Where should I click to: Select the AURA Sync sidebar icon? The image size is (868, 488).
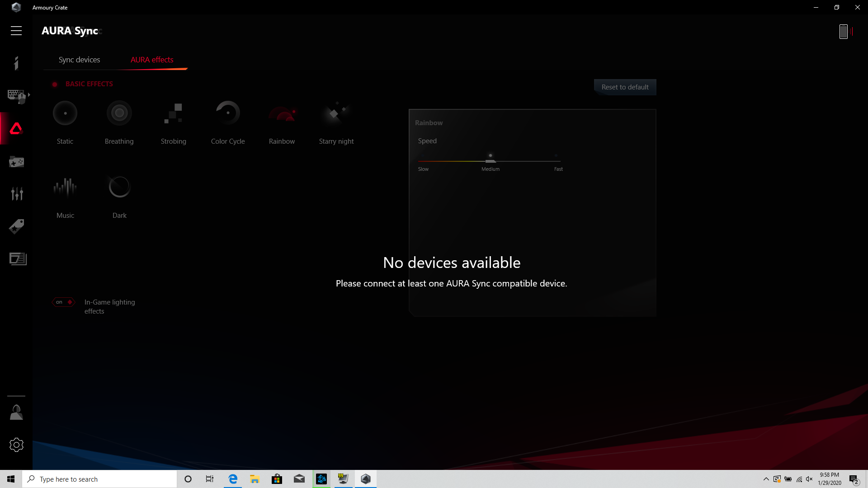pos(16,128)
